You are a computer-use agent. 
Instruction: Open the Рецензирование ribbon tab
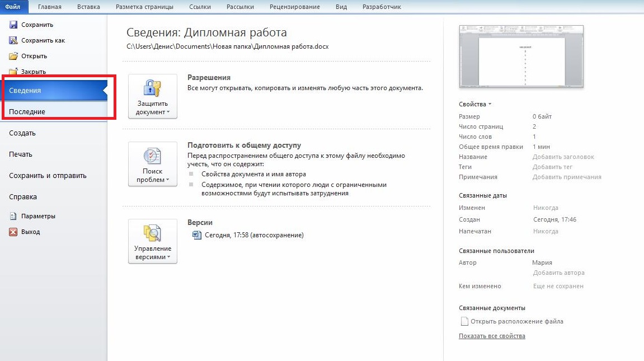click(x=294, y=7)
